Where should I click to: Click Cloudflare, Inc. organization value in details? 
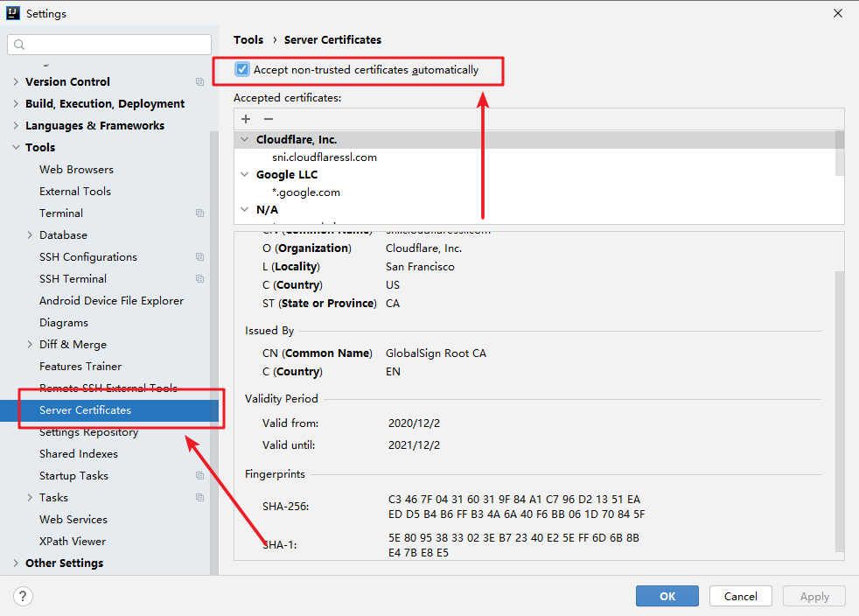[x=423, y=248]
